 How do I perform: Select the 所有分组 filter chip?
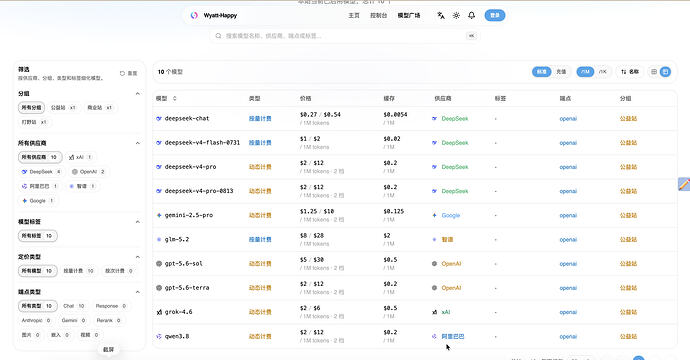click(31, 107)
